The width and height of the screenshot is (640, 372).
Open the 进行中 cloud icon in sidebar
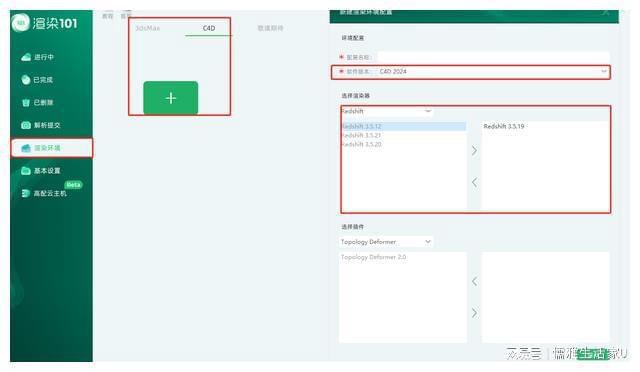[x=26, y=57]
